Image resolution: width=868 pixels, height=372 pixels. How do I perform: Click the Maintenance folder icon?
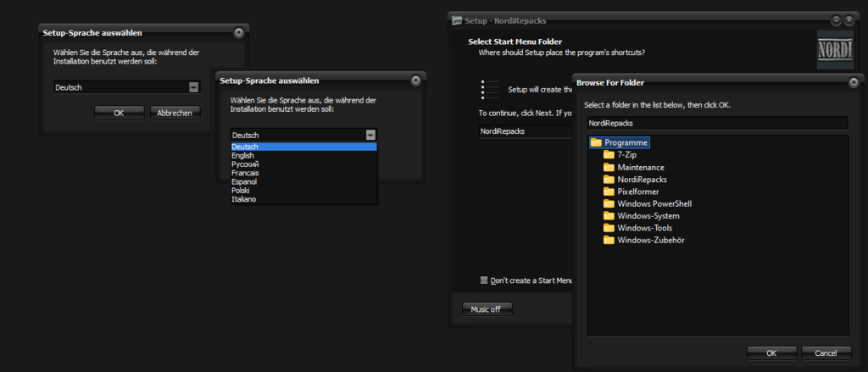pyautogui.click(x=609, y=167)
